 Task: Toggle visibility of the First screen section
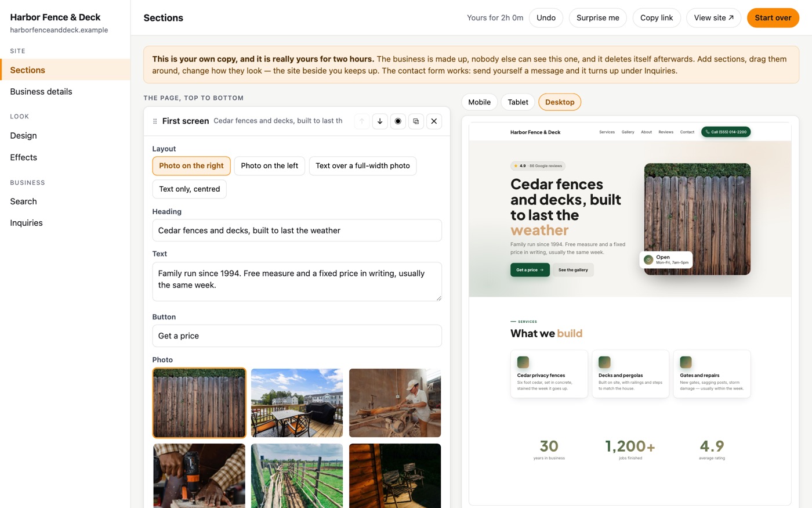point(398,121)
